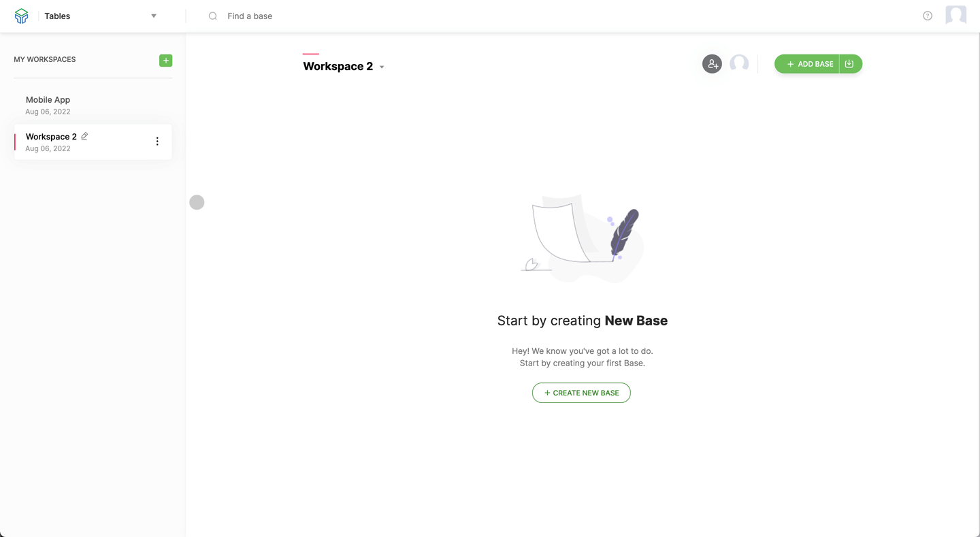980x537 pixels.
Task: Open the user profile avatar top right
Action: point(956,15)
